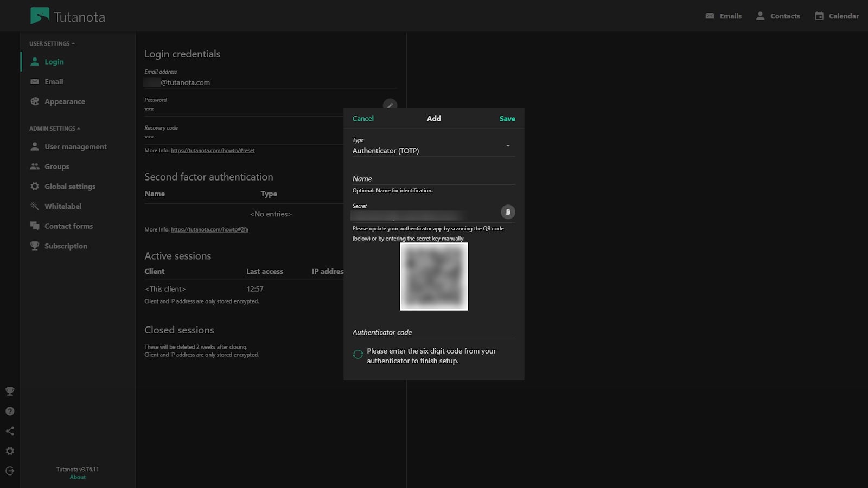Log out using the bottom sidebar icon
Screen dimensions: 868x488
tap(9, 471)
